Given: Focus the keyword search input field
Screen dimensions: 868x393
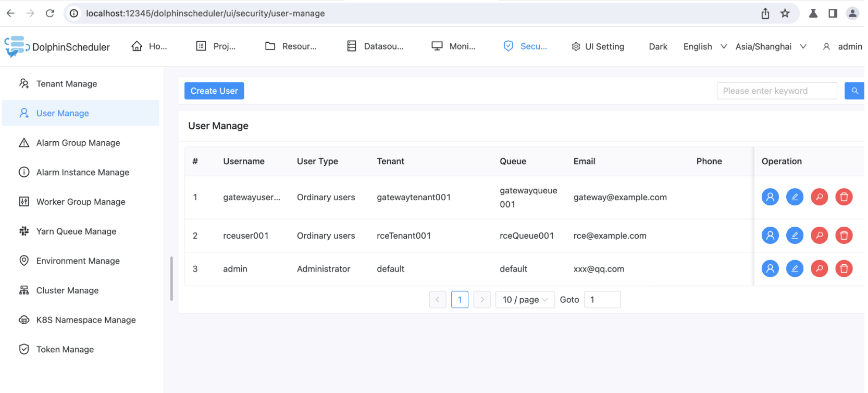Looking at the screenshot, I should pyautogui.click(x=776, y=91).
